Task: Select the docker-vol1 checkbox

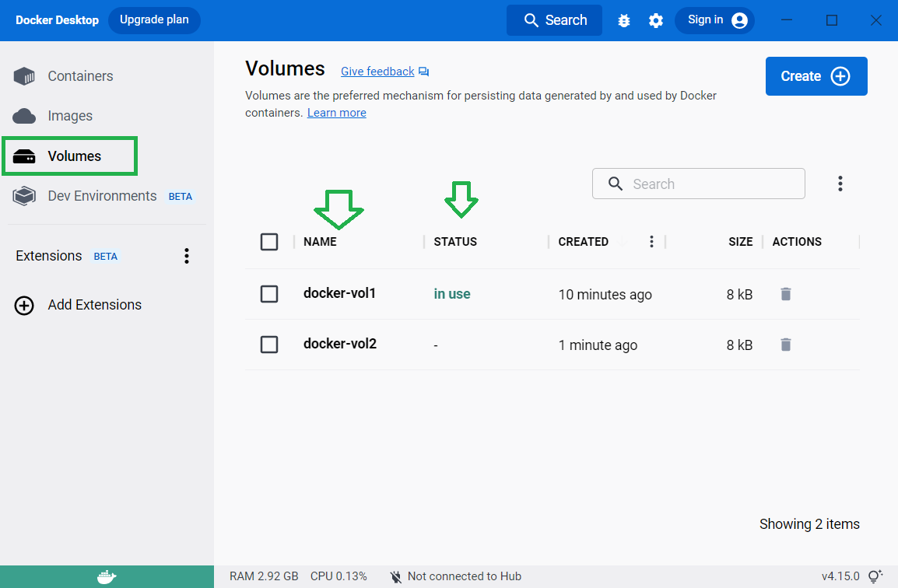Action: 269,294
